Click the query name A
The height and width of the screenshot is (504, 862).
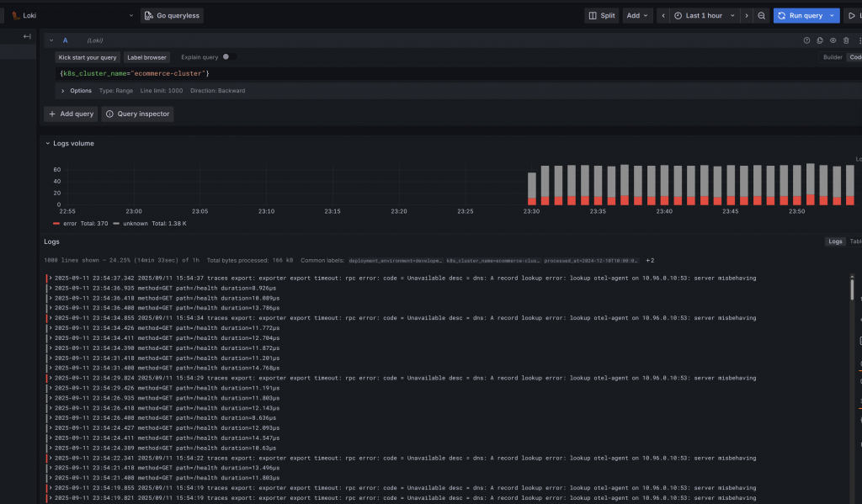point(65,40)
